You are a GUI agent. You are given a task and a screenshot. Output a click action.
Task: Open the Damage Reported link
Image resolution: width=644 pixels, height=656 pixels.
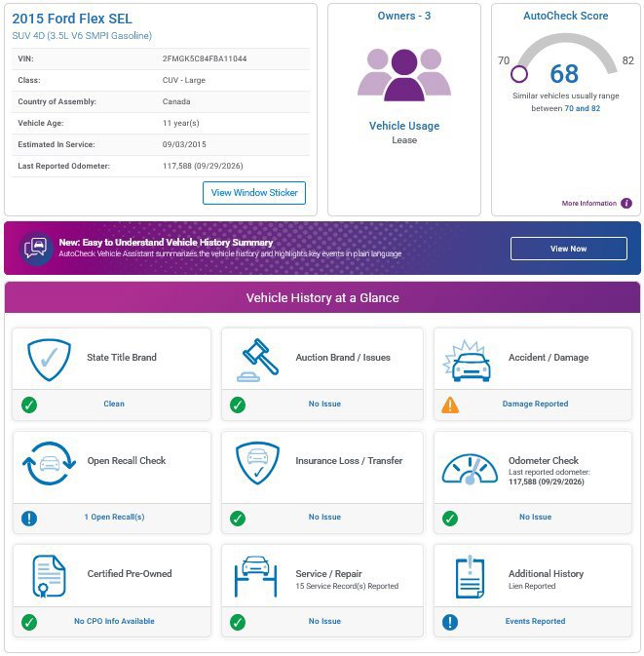pyautogui.click(x=535, y=404)
